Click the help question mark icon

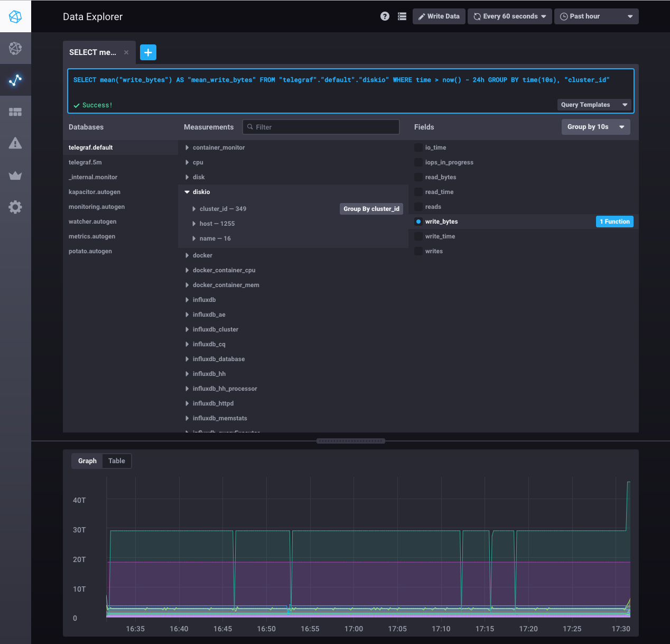click(x=385, y=16)
